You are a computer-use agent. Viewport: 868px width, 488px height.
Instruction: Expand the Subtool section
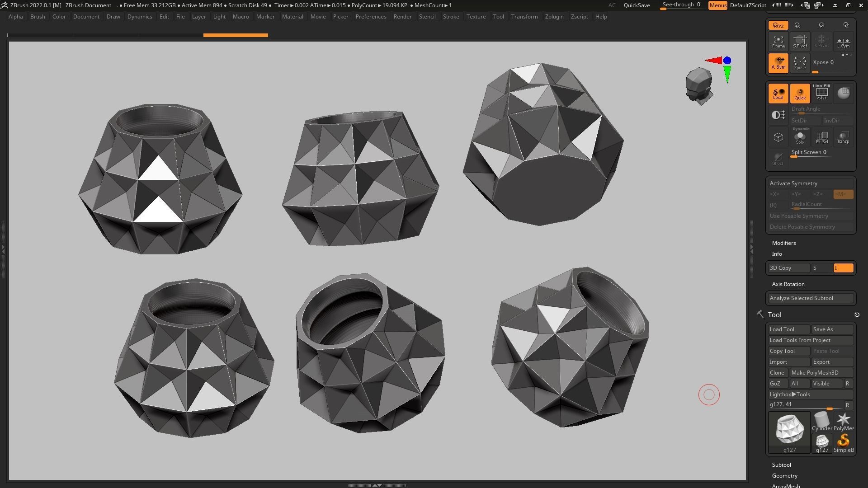781,465
